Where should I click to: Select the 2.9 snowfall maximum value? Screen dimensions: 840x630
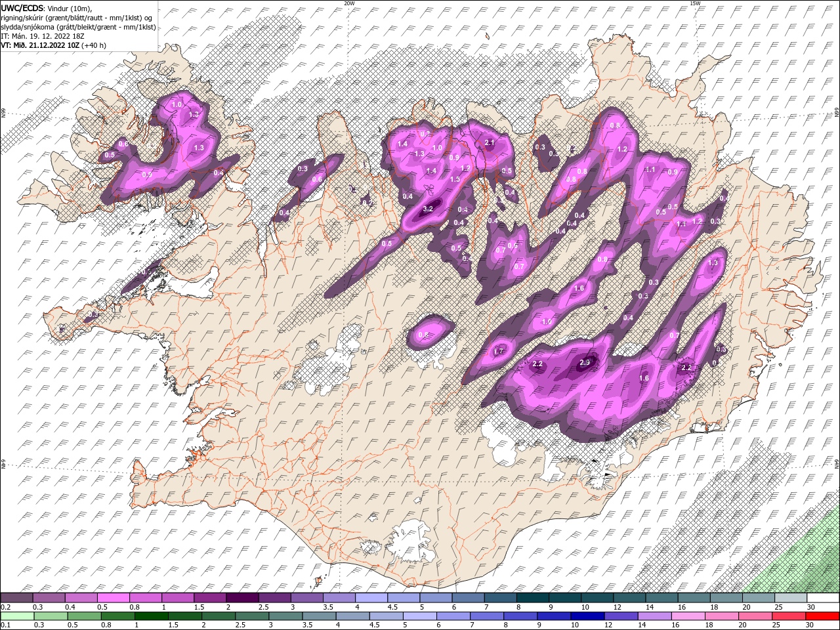[586, 362]
